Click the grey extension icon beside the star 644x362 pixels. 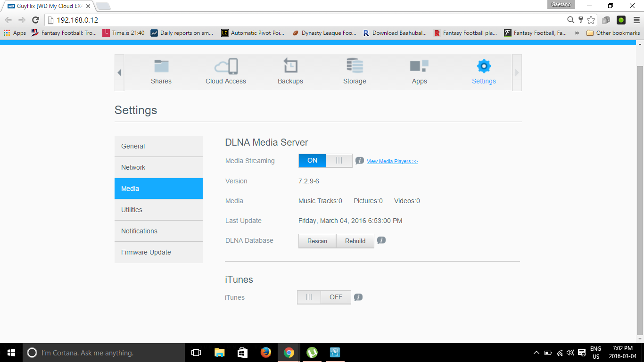[x=606, y=20]
